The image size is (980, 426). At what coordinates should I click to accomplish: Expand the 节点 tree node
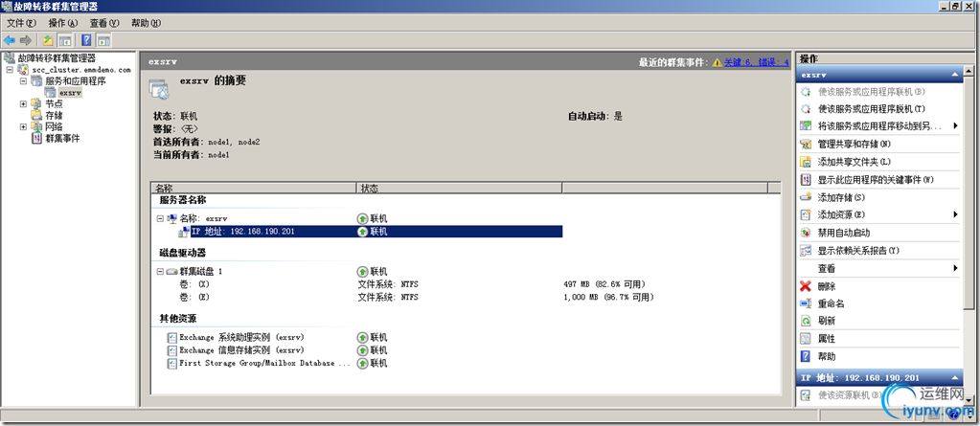click(x=23, y=104)
